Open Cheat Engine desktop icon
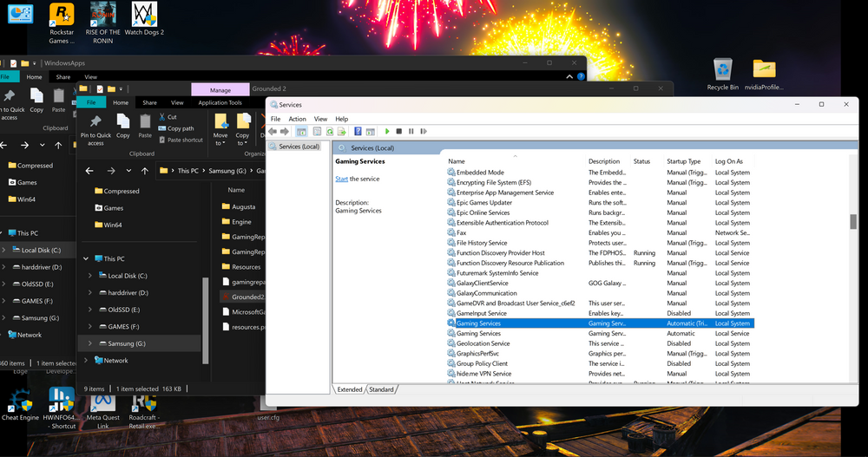 point(21,404)
